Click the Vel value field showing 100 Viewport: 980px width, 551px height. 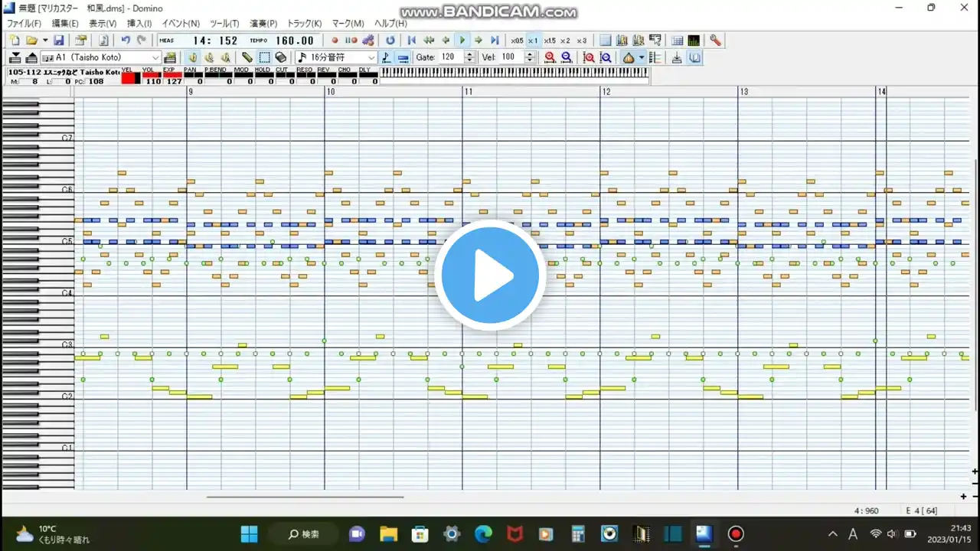click(512, 57)
